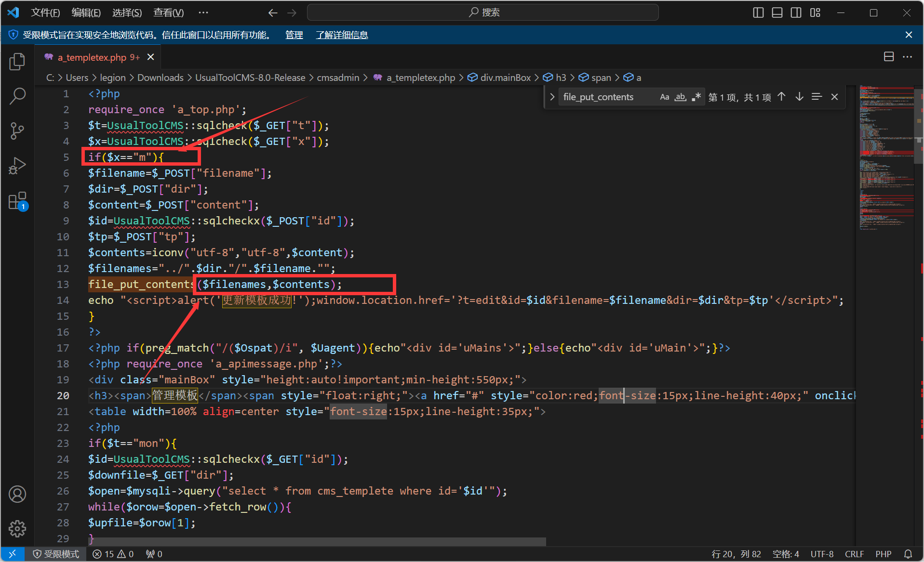Go back with the left arrow
Viewport: 924px width, 562px height.
point(273,13)
